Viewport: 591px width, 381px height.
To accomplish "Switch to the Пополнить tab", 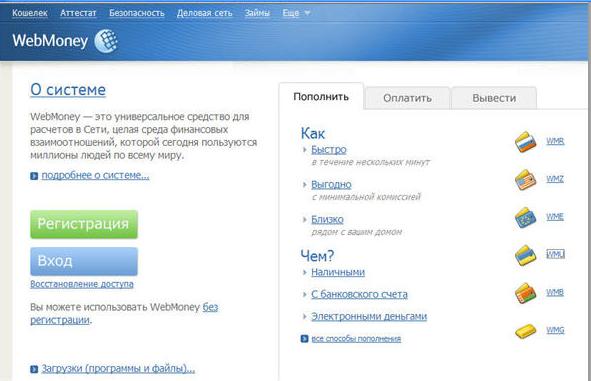I will click(321, 97).
